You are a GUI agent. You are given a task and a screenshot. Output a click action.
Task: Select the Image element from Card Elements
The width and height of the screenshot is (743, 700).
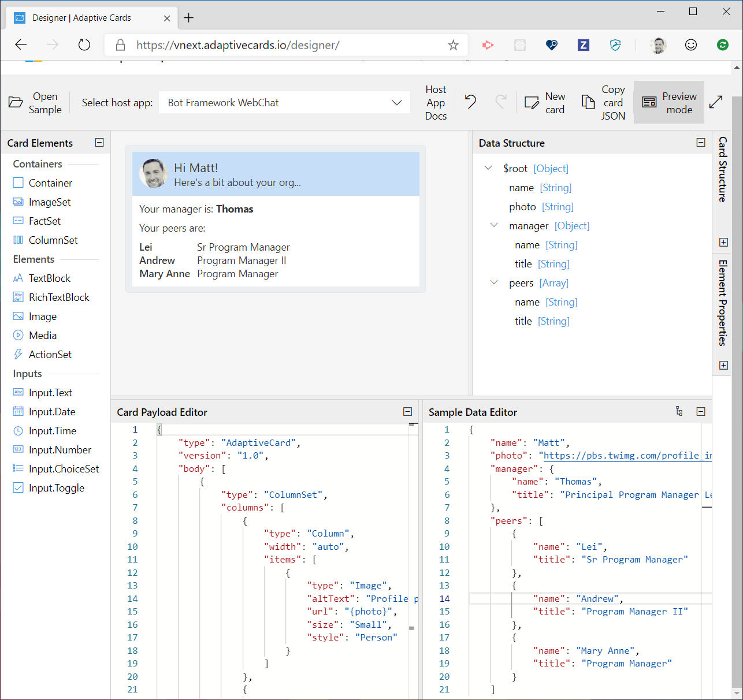coord(41,316)
